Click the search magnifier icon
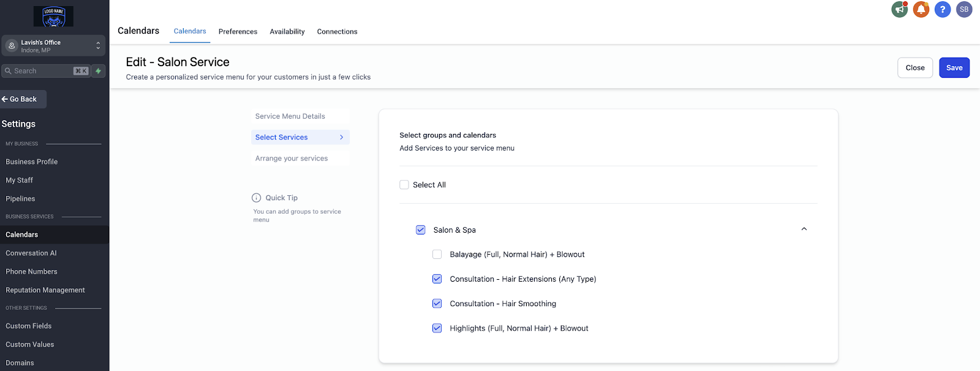Image resolution: width=980 pixels, height=371 pixels. coord(9,71)
